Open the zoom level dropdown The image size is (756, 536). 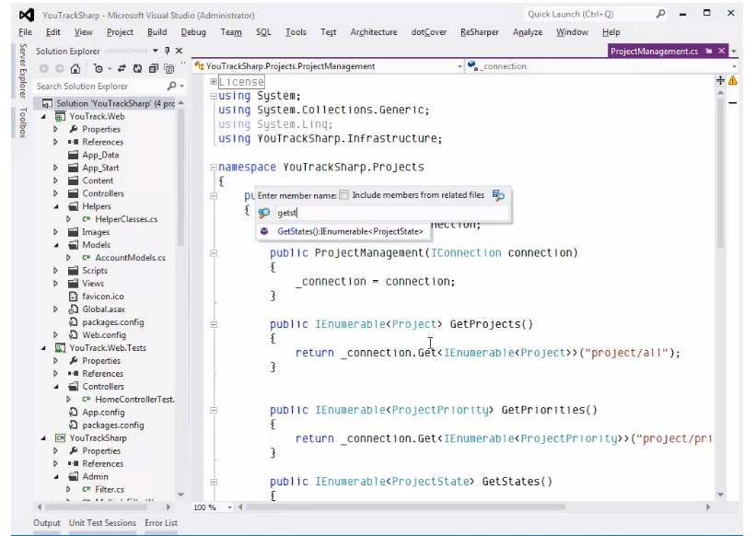pos(229,507)
